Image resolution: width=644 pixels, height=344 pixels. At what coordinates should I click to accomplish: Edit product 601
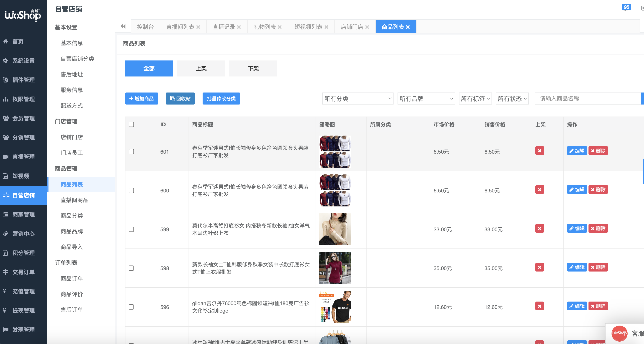(577, 151)
